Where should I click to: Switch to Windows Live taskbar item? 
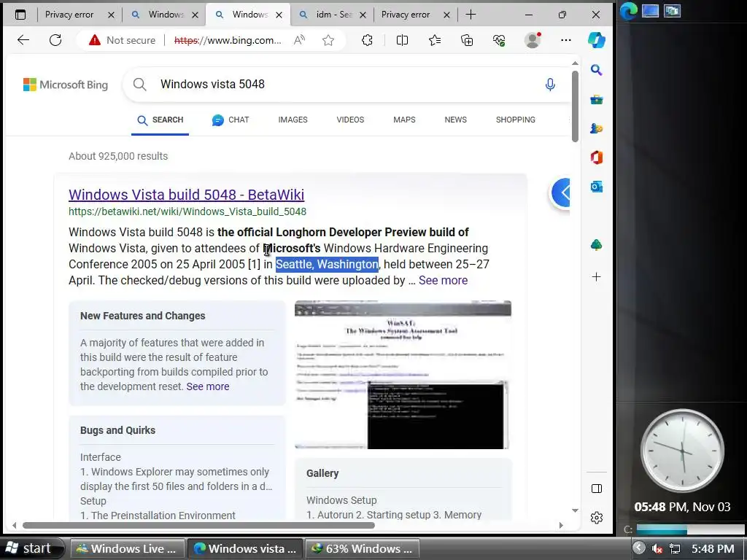point(126,548)
